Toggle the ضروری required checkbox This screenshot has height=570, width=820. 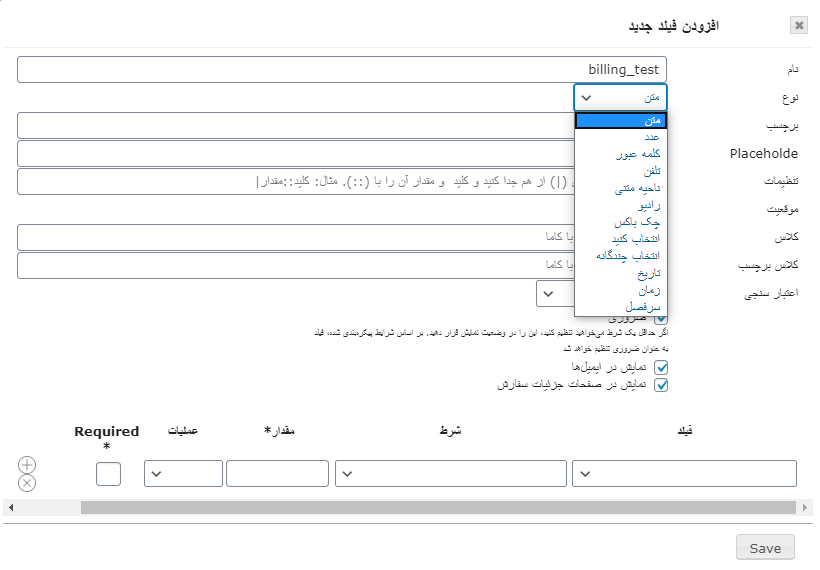[661, 318]
